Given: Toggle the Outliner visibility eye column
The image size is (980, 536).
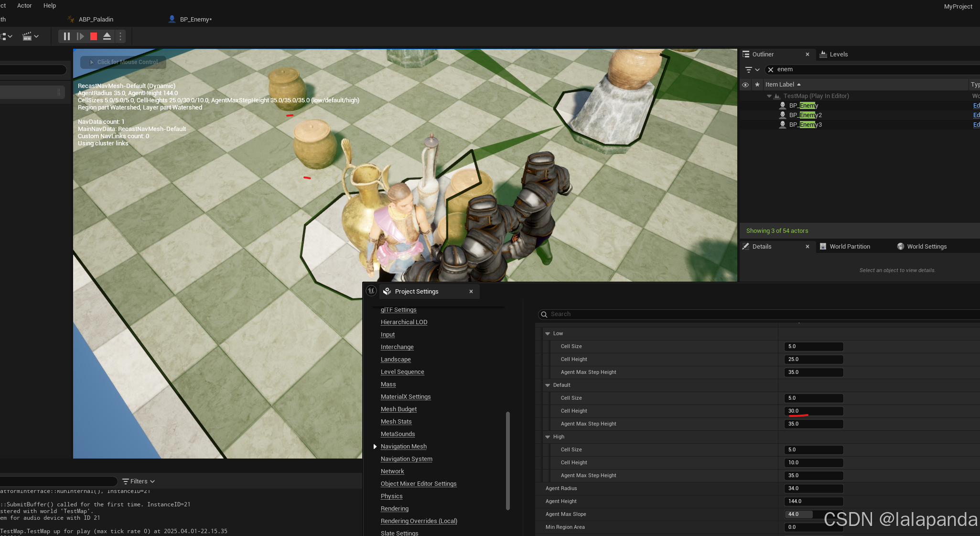Looking at the screenshot, I should pyautogui.click(x=745, y=85).
